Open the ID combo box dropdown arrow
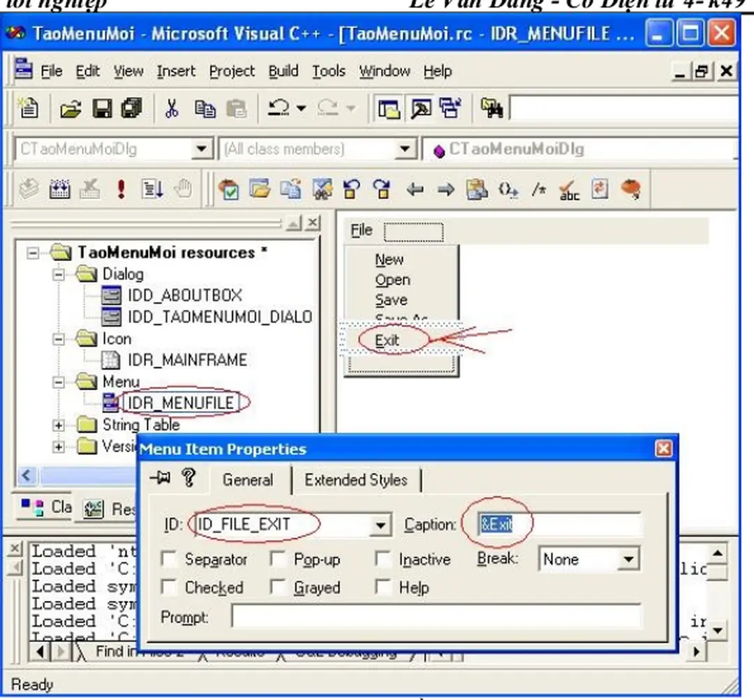The width and height of the screenshot is (754, 700). pyautogui.click(x=380, y=525)
